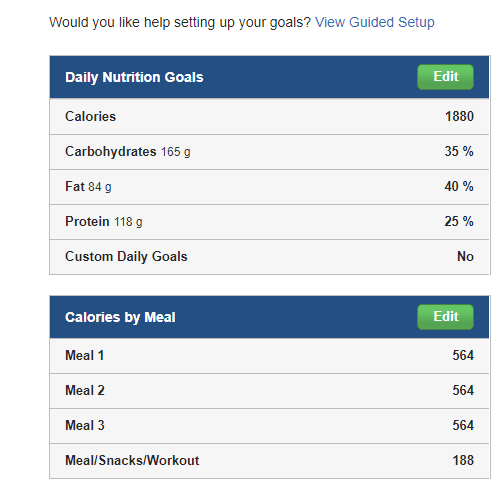Select the Custom Daily Goals row
Viewport: 501px width, 484px height.
[269, 257]
